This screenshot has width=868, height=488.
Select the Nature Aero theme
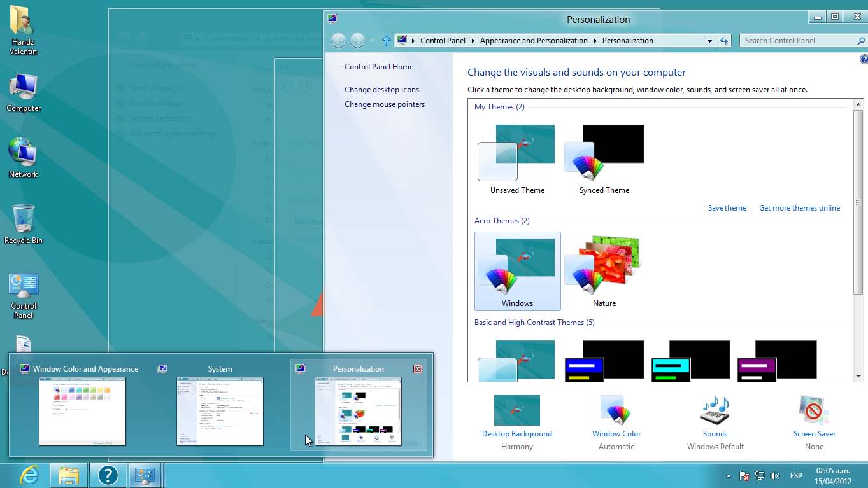(x=604, y=271)
